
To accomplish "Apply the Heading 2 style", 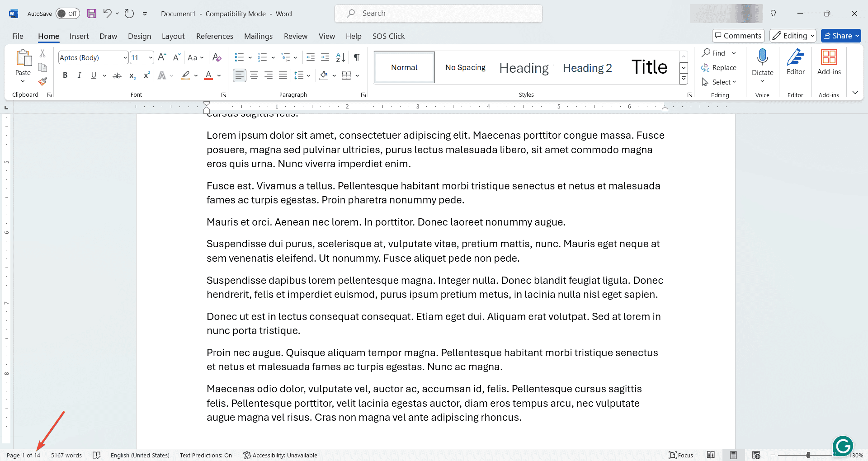I will click(587, 68).
